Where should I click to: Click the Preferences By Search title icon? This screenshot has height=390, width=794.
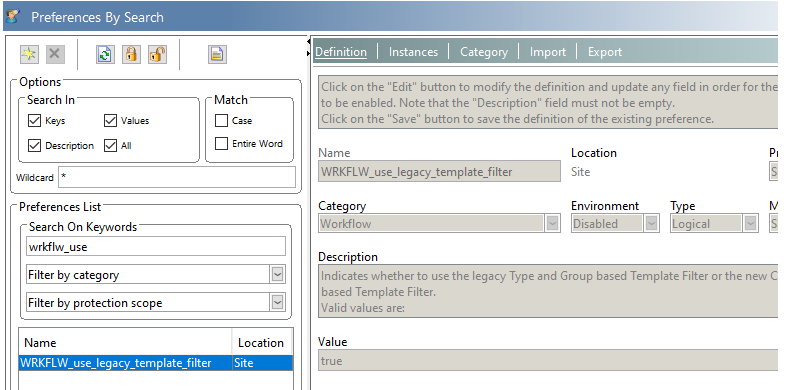pos(13,17)
